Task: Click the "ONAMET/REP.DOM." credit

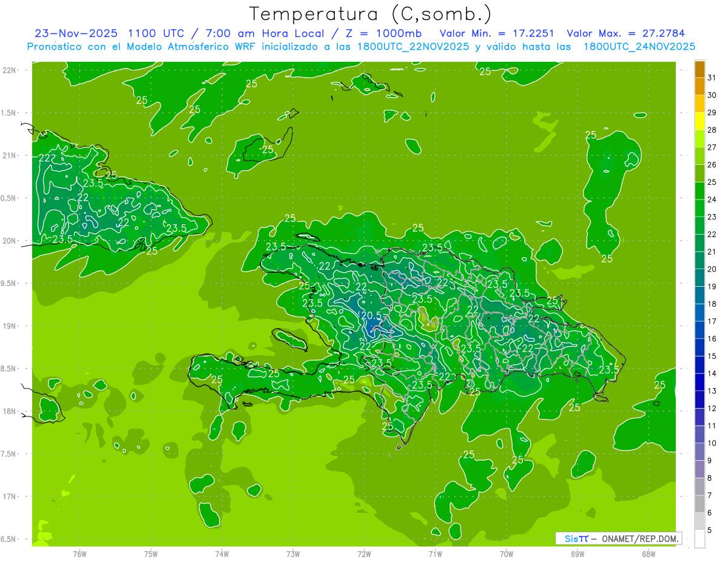Action: pos(639,538)
